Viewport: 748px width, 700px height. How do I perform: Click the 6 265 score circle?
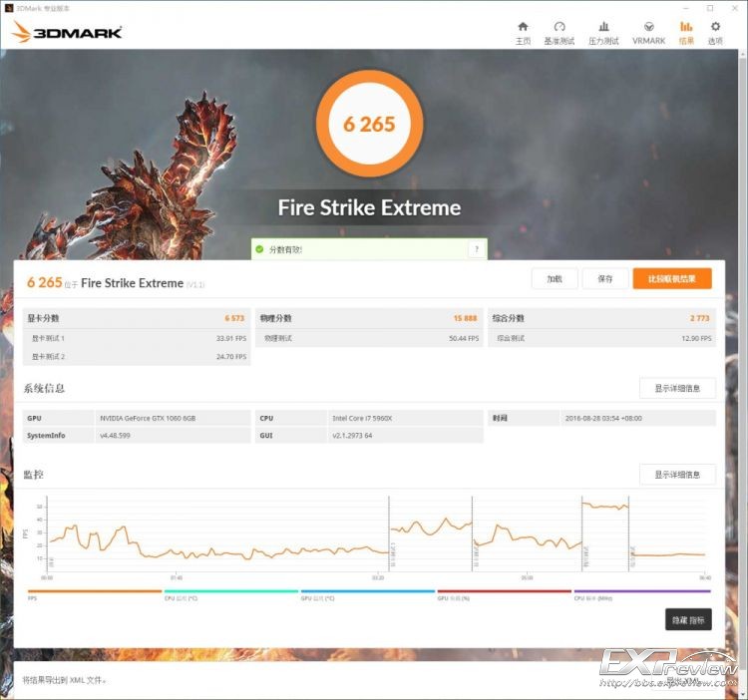coord(369,124)
